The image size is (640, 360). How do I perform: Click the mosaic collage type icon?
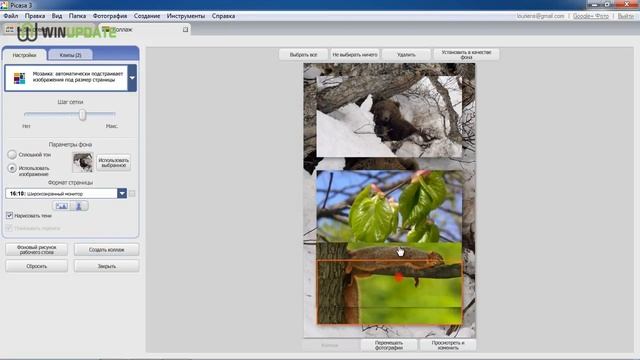click(x=19, y=78)
